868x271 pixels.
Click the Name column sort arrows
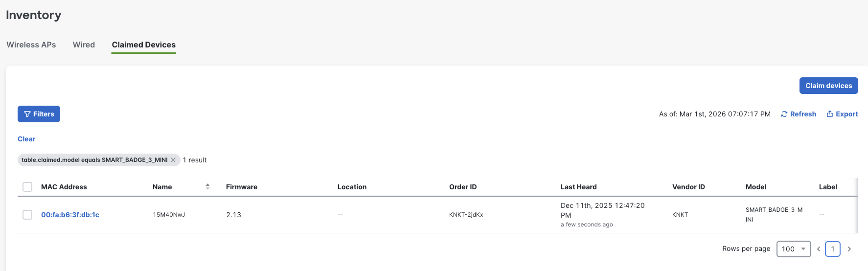207,187
